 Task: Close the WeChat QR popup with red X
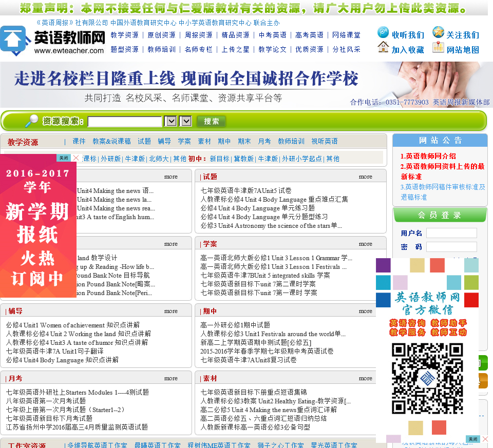[x=485, y=439]
